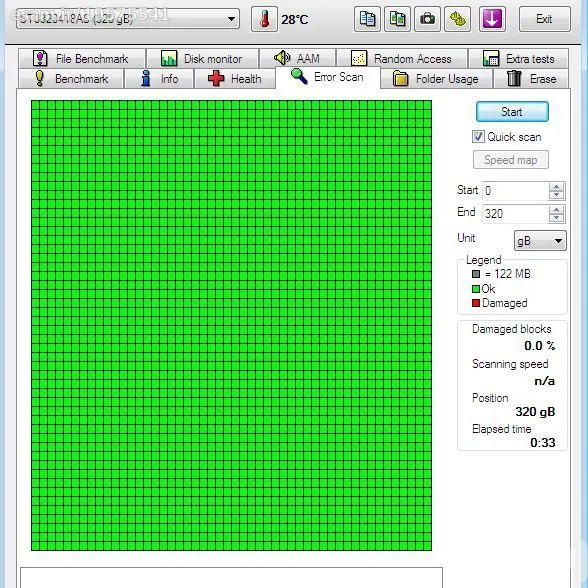Click the Exit button
The height and width of the screenshot is (588, 588).
pos(544,19)
